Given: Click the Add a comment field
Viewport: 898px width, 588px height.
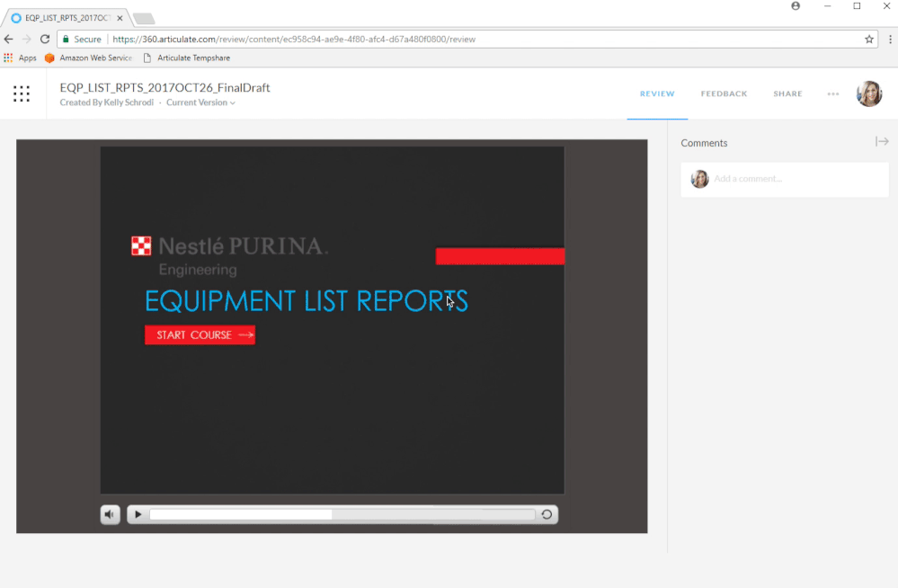Looking at the screenshot, I should (796, 179).
